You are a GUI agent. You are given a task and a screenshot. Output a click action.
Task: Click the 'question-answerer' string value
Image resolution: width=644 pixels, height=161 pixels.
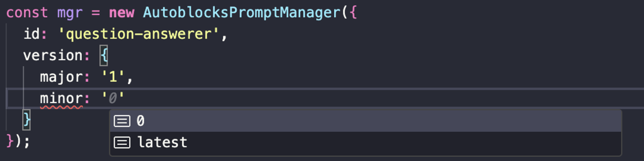[x=139, y=34]
